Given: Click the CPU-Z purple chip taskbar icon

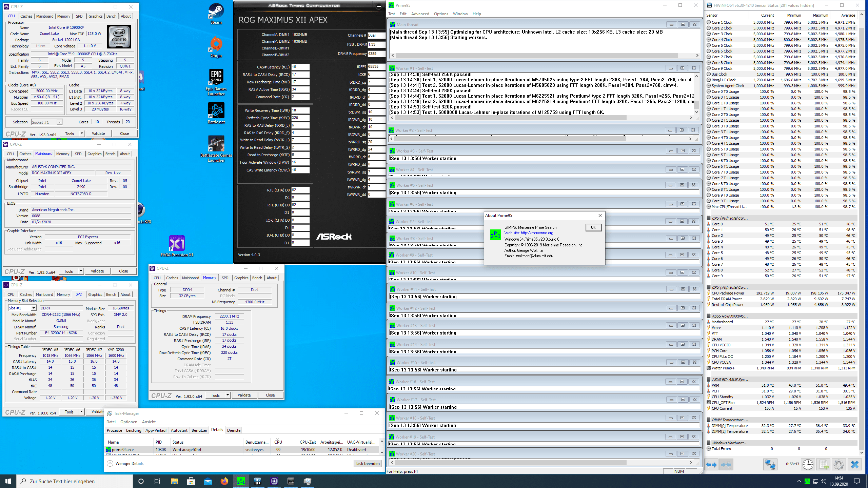Looking at the screenshot, I should [x=274, y=481].
